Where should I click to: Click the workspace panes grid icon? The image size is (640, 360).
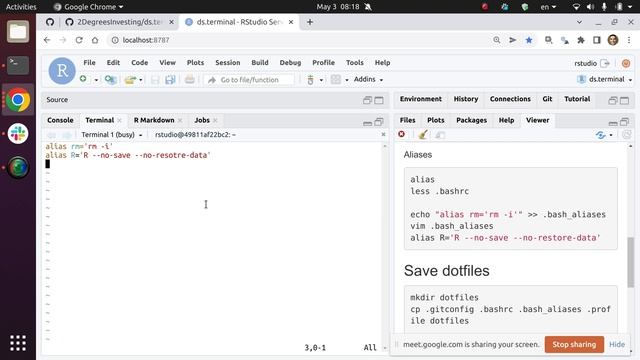(x=336, y=80)
